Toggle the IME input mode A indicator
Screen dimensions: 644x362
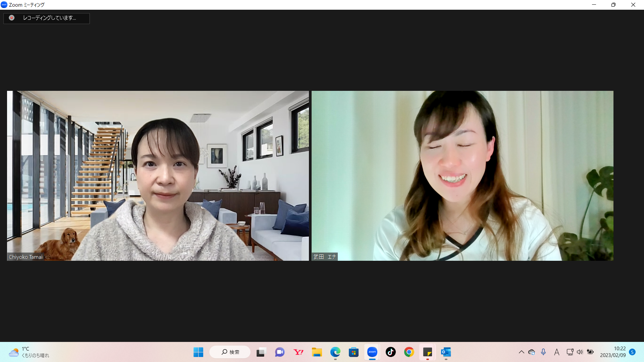(x=556, y=352)
